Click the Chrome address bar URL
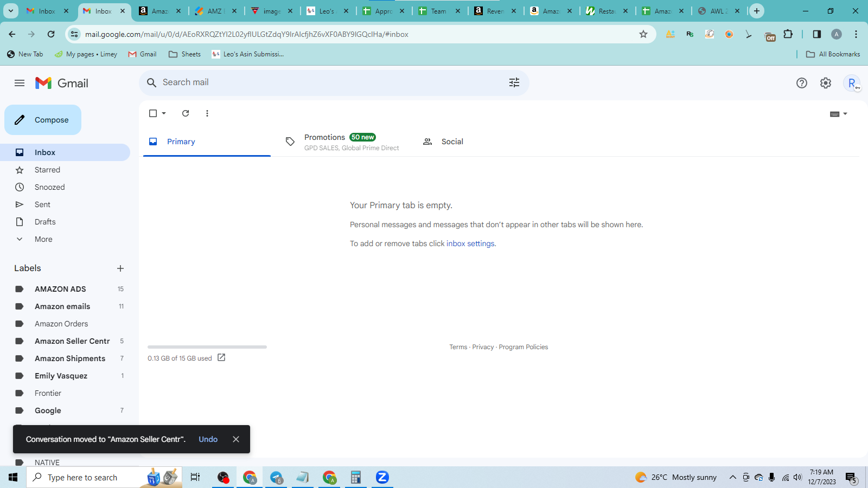This screenshot has width=868, height=488. (x=247, y=34)
